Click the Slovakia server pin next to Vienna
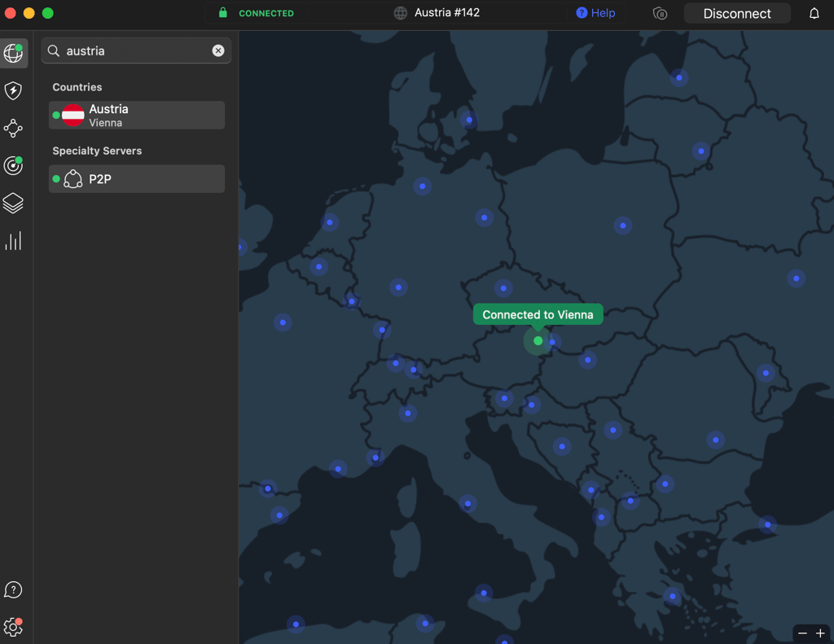The image size is (834, 644). [553, 342]
